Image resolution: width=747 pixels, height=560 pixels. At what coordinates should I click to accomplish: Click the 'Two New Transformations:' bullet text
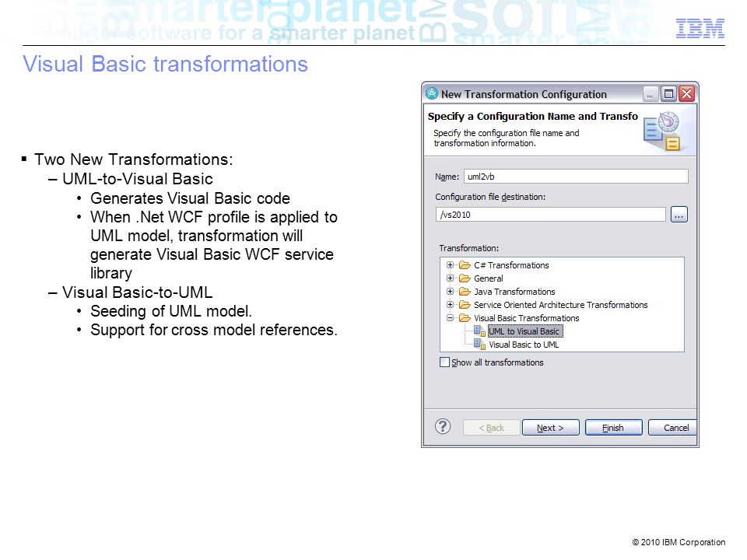[x=133, y=159]
